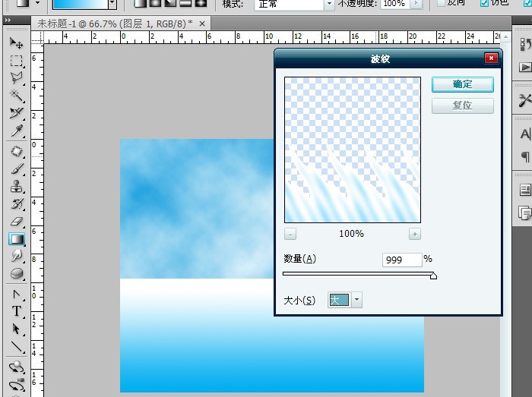Open the 模式 blending mode dropdown
The height and width of the screenshot is (397, 532).
click(x=329, y=4)
